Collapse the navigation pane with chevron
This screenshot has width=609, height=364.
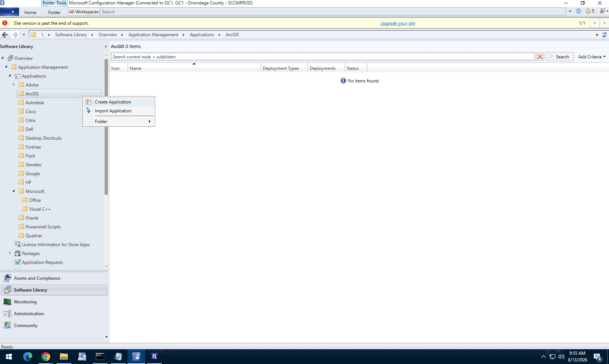[106, 47]
